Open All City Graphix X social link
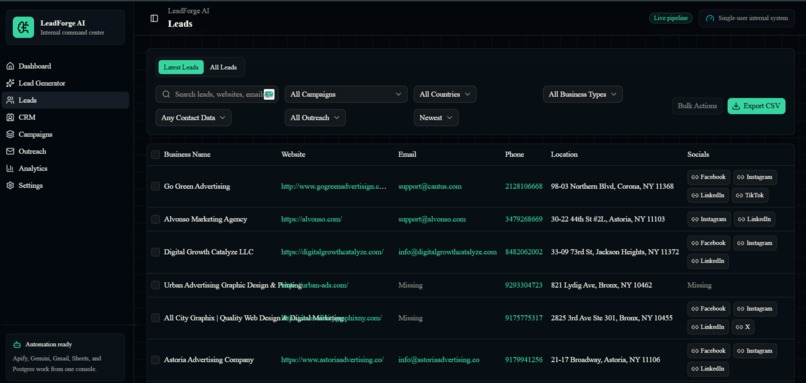Image resolution: width=806 pixels, height=383 pixels. click(x=743, y=327)
